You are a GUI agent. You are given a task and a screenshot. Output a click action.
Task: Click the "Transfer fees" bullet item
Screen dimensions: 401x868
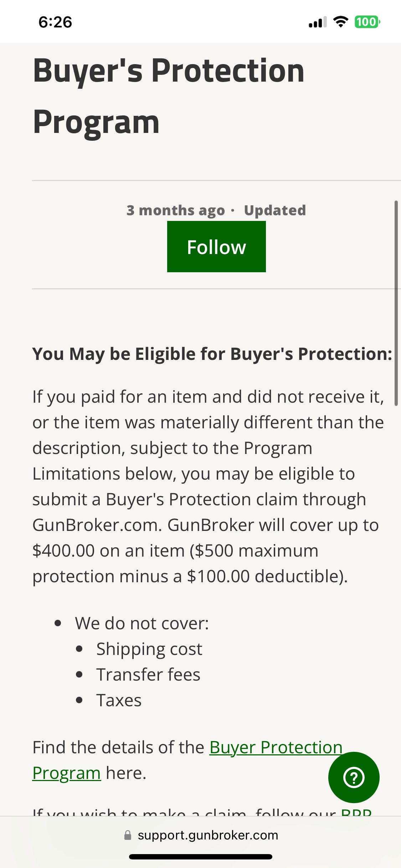[148, 675]
